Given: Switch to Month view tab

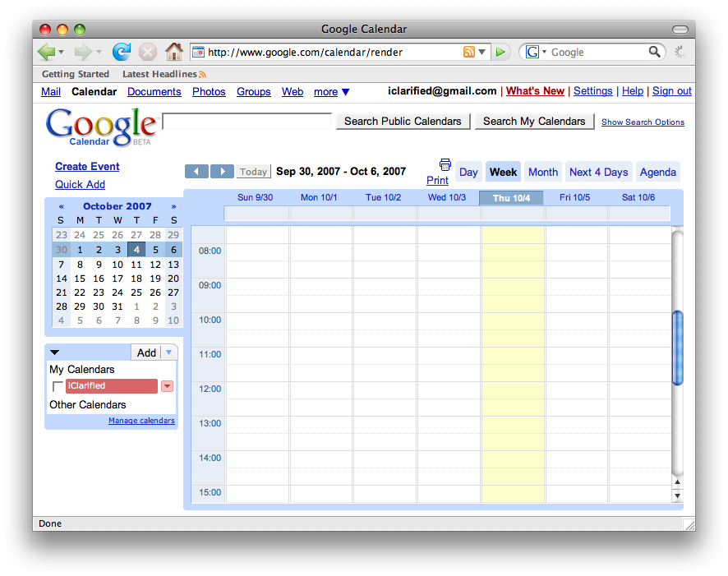Looking at the screenshot, I should [542, 172].
